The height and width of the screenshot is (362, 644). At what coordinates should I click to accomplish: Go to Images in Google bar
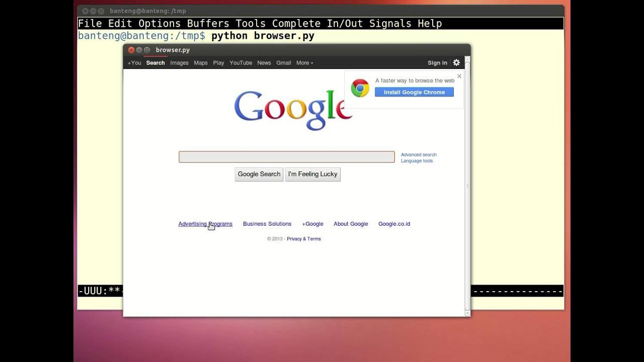tap(179, 63)
